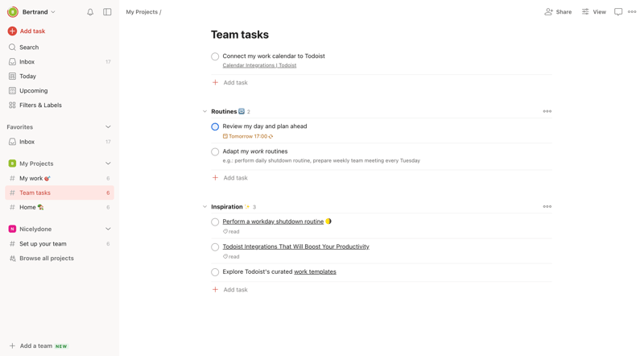Viewport: 644px width, 356px height.
Task: Click the Nicelydone workspace icon
Action: click(12, 229)
